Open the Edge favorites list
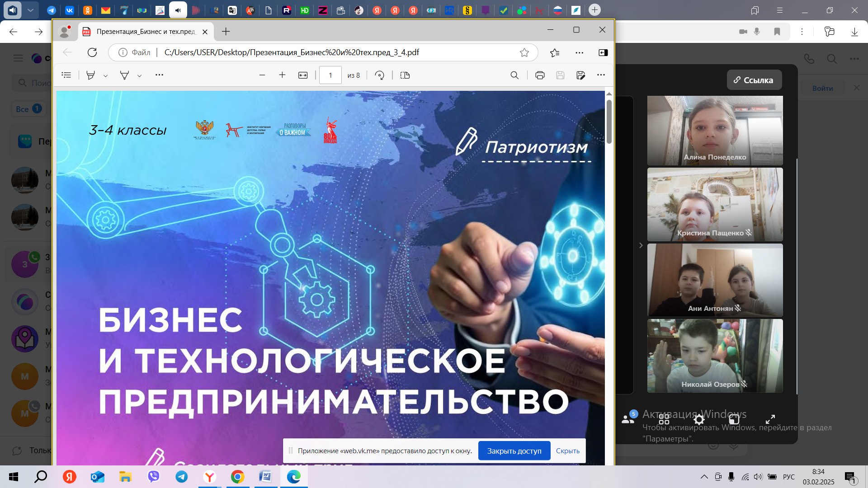The height and width of the screenshot is (488, 868). tap(555, 52)
